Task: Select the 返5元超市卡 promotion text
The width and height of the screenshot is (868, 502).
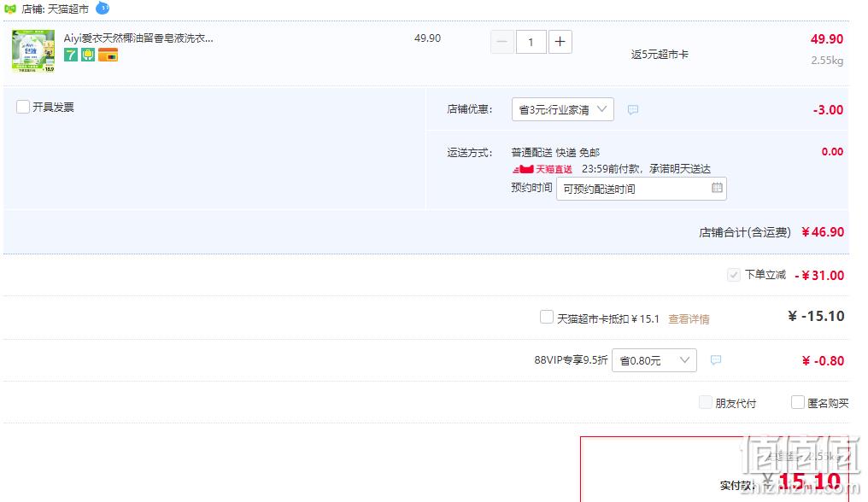Action: 660,55
